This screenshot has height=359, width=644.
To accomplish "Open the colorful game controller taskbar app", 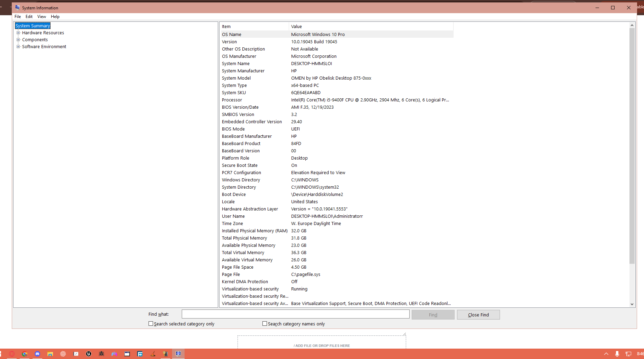I will [x=114, y=354].
